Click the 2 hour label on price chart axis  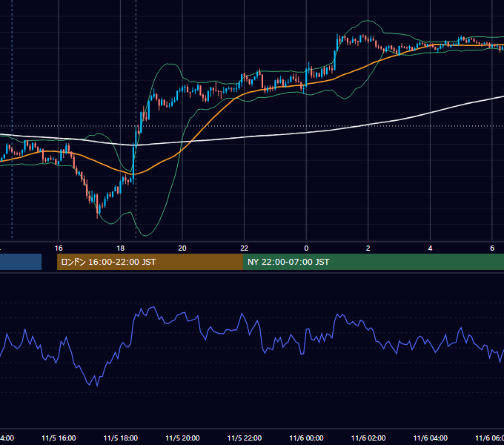tap(368, 248)
